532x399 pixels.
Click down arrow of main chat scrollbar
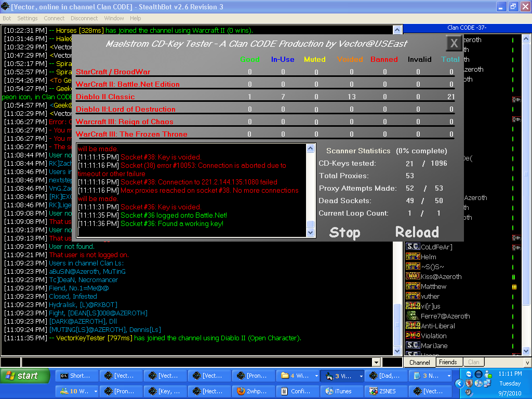coord(397,351)
